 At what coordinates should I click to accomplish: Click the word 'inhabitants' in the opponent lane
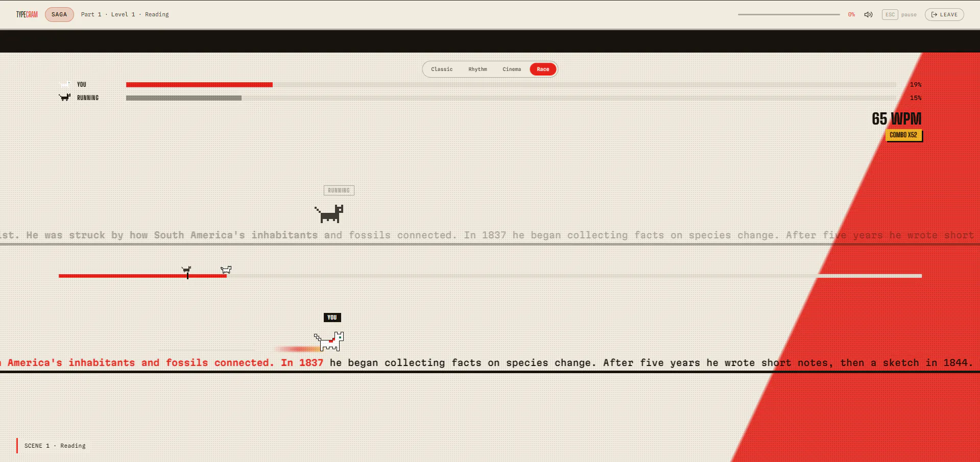click(x=284, y=235)
